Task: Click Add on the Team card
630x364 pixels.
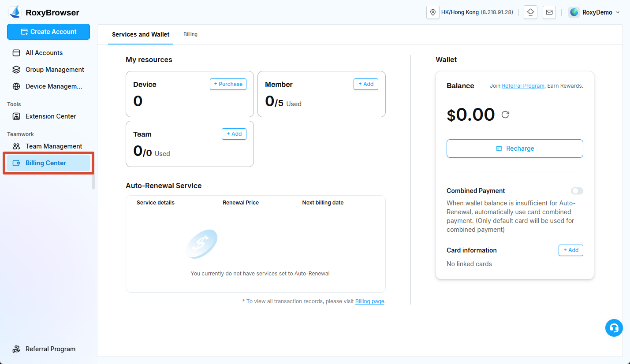Action: [x=234, y=134]
